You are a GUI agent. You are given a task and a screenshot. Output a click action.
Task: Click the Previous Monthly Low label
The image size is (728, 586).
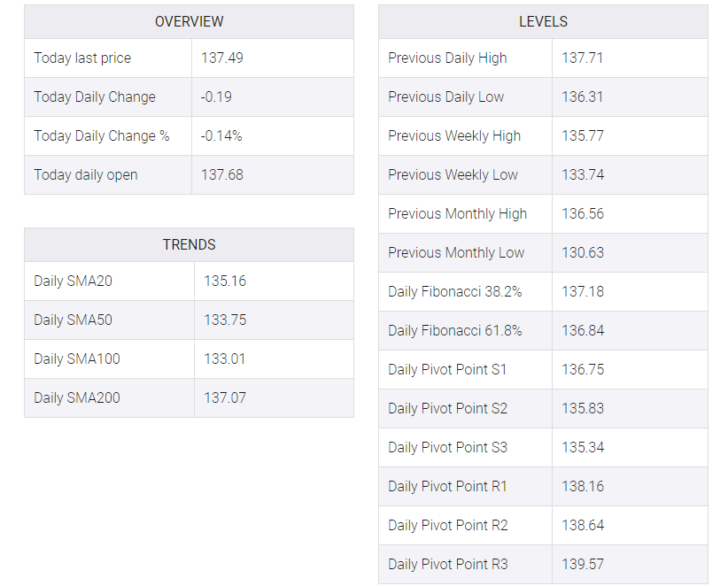pos(456,253)
